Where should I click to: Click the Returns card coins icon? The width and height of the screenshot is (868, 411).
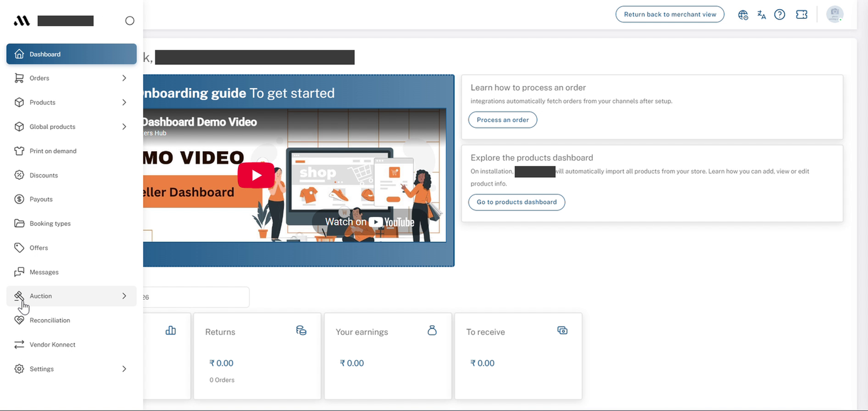pyautogui.click(x=301, y=330)
